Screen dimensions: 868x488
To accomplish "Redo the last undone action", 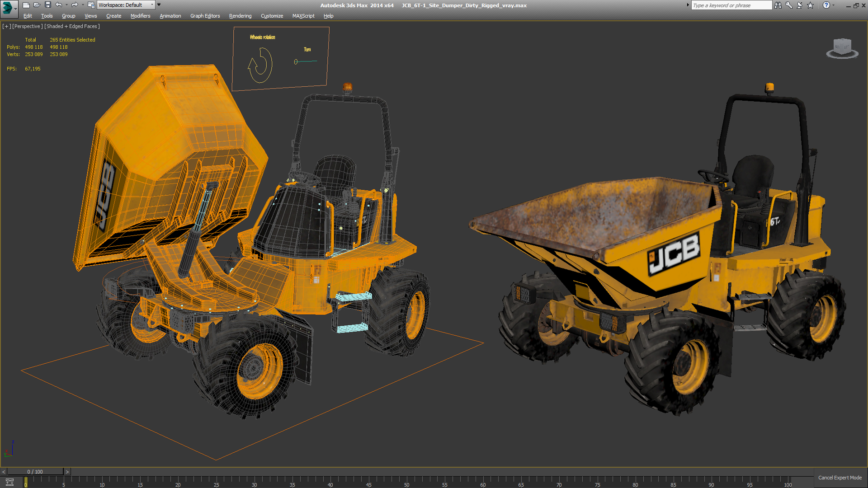I will click(75, 5).
